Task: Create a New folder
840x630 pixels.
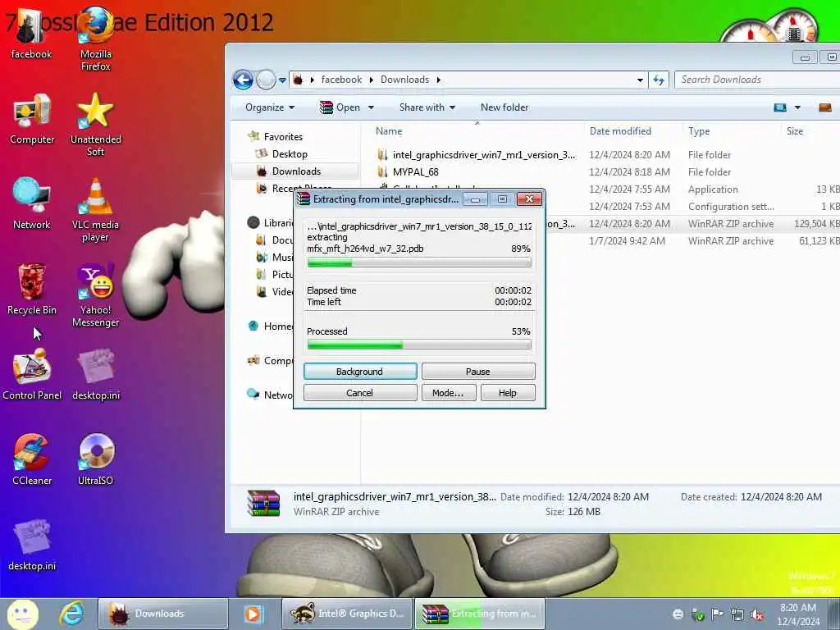Action: point(504,107)
